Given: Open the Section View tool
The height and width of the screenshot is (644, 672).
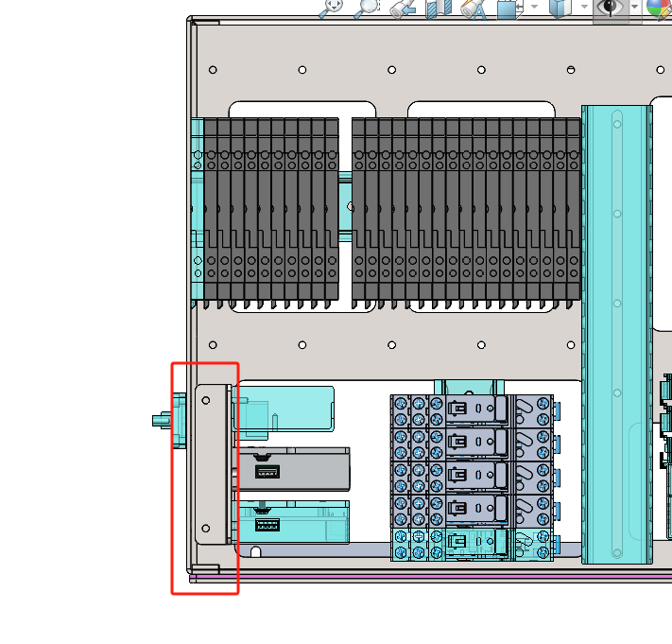Looking at the screenshot, I should tap(438, 8).
